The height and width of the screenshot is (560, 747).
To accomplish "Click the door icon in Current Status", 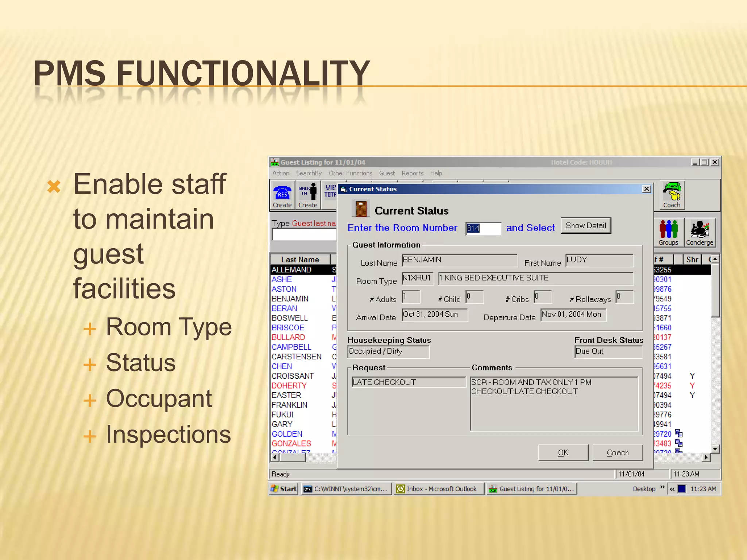I will [x=361, y=209].
